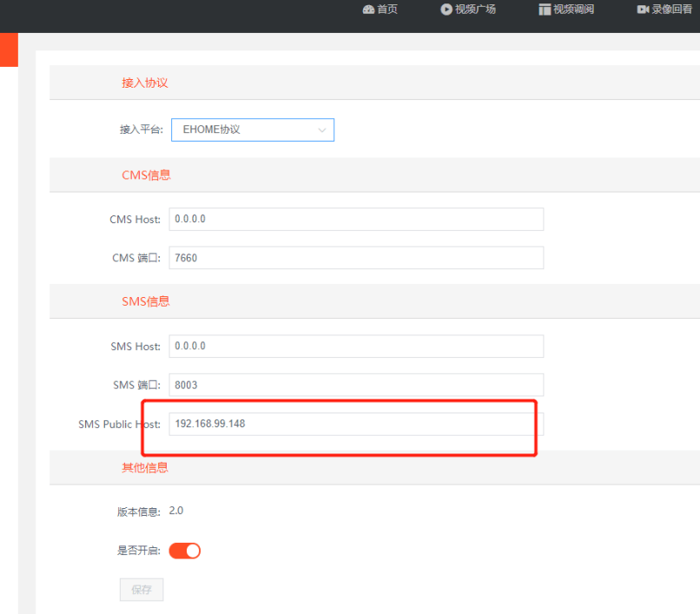Toggle the 是否开启 switch
This screenshot has width=700, height=614.
(x=184, y=551)
